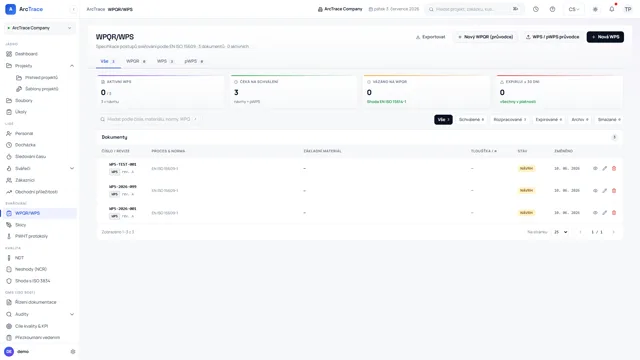Delete document WPS-2026-099
This screenshot has height=360, width=640.
(614, 191)
